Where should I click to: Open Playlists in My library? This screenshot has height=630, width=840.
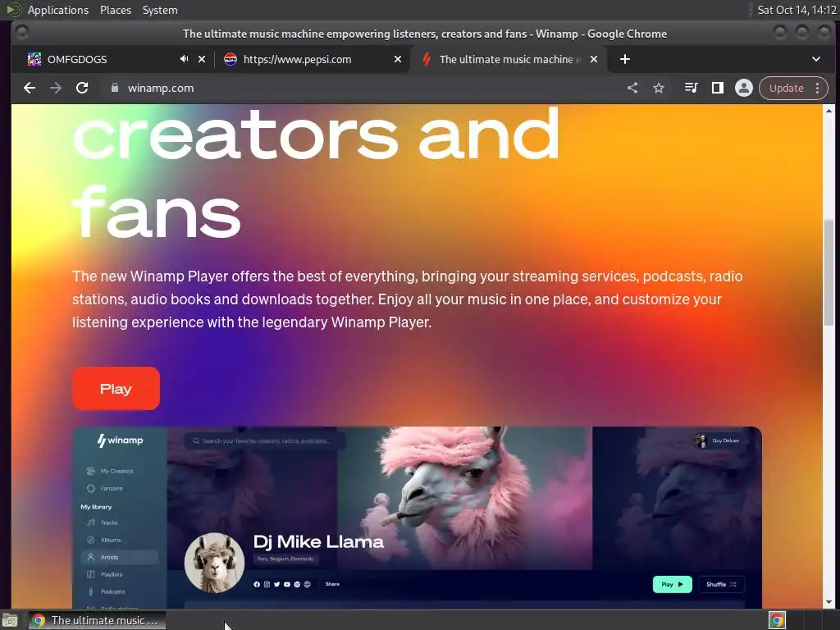pos(105,574)
